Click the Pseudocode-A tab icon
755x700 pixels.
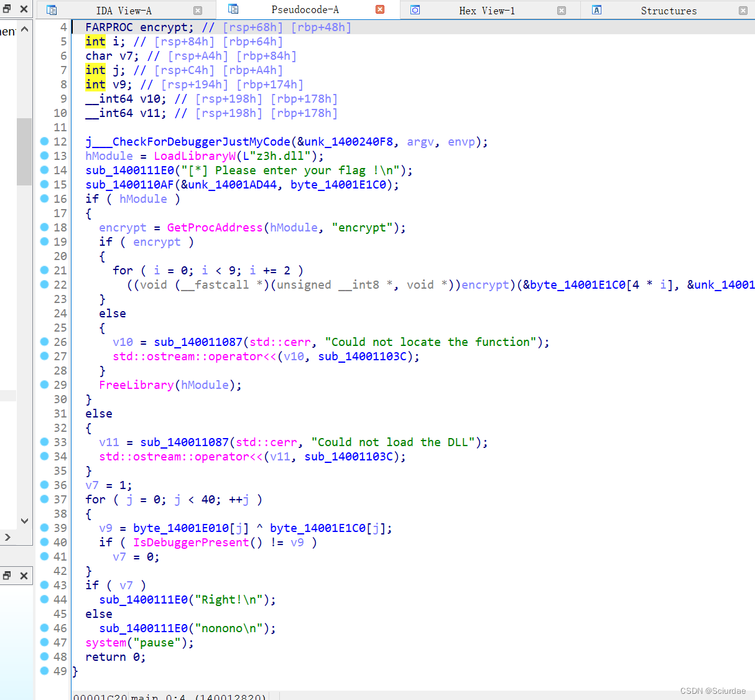(233, 9)
